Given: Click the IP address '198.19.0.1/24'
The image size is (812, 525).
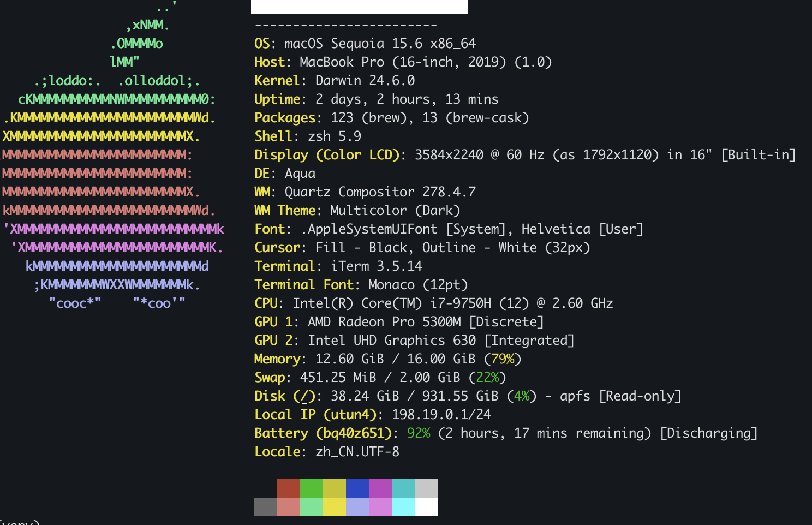Looking at the screenshot, I should pos(441,415).
